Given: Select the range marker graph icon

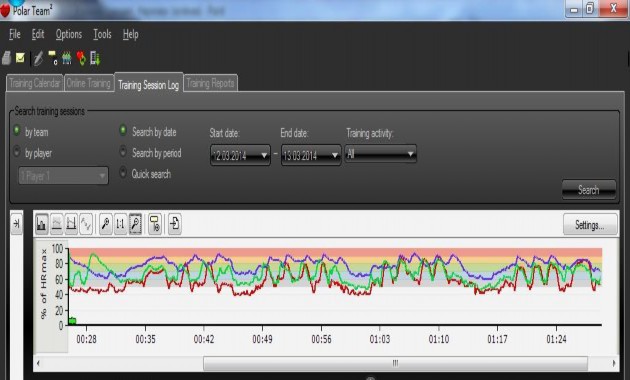Looking at the screenshot, I should [71, 224].
